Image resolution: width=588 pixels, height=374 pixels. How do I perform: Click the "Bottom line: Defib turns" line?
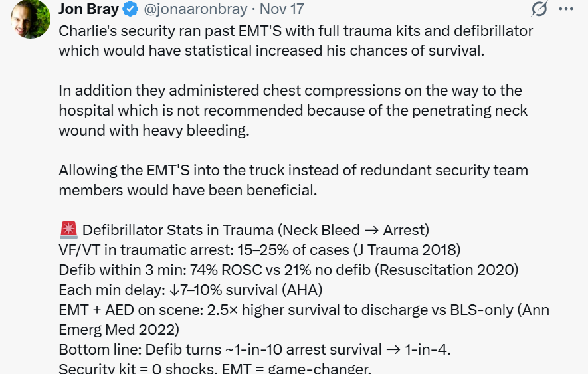point(262,349)
